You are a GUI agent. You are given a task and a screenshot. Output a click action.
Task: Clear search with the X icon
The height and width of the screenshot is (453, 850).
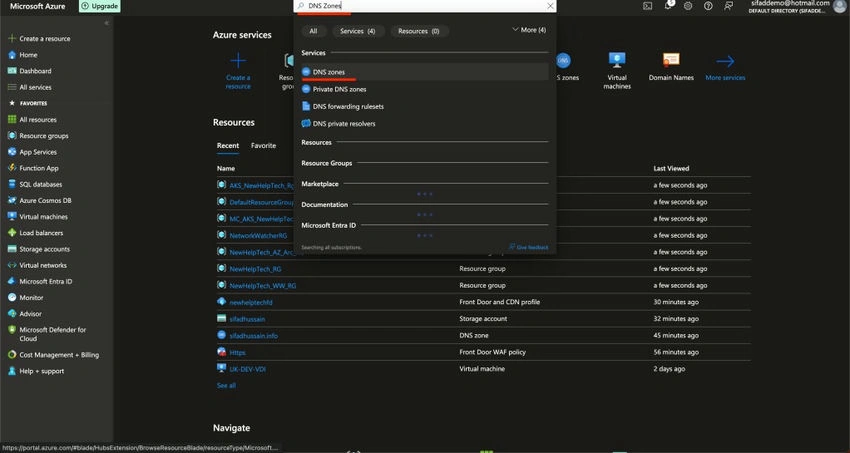coord(550,6)
